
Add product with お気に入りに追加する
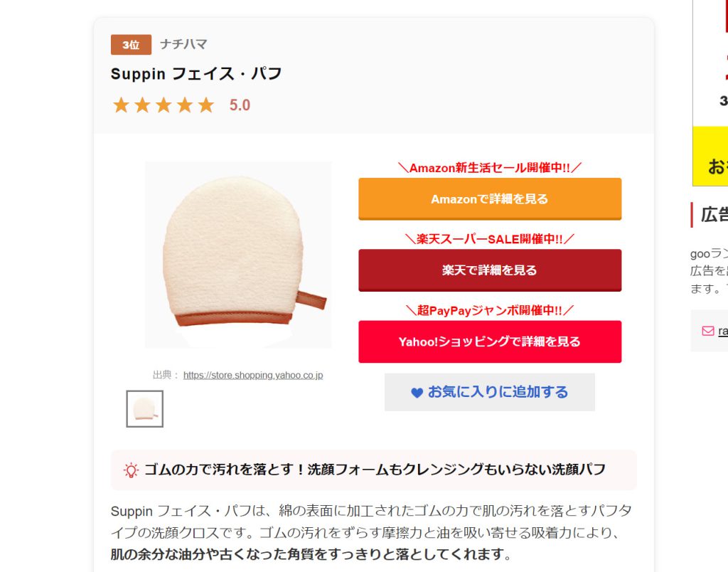pyautogui.click(x=490, y=392)
